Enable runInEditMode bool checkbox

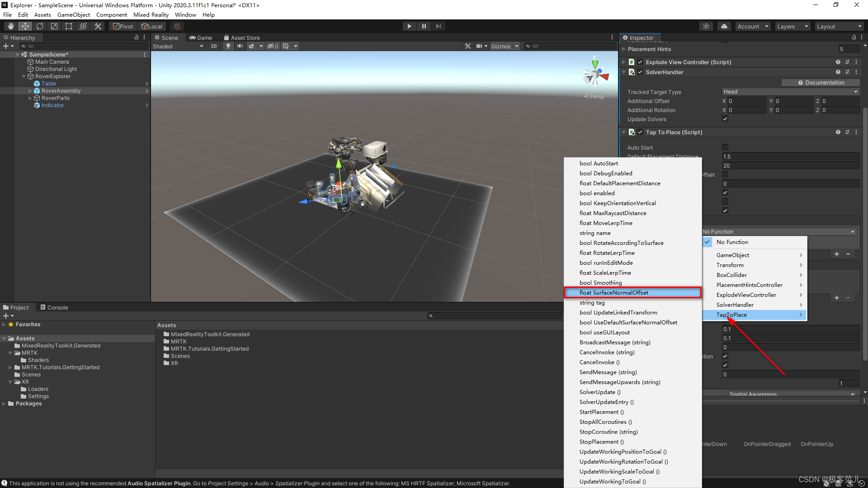pos(606,263)
